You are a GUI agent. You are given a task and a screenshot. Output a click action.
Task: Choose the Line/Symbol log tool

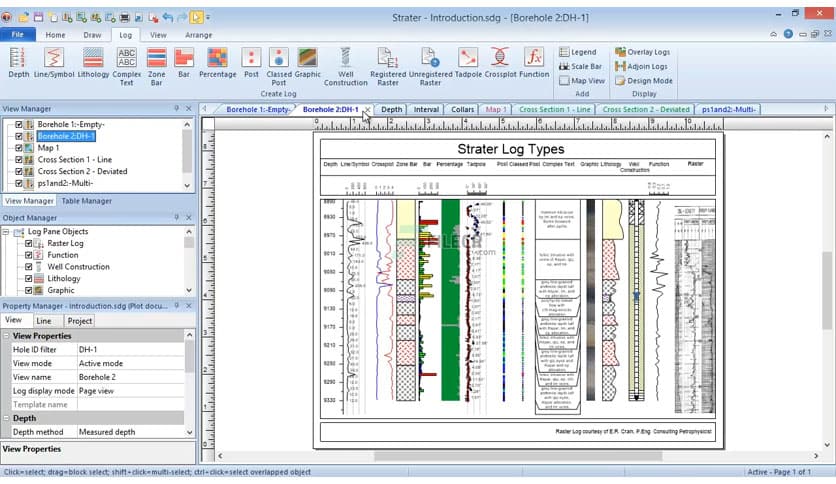coord(54,63)
